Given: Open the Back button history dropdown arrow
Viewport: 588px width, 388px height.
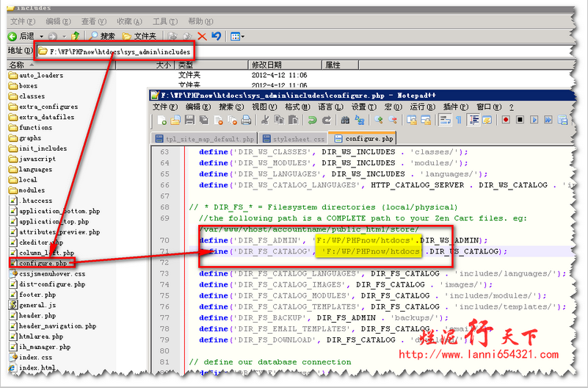Looking at the screenshot, I should coord(41,36).
